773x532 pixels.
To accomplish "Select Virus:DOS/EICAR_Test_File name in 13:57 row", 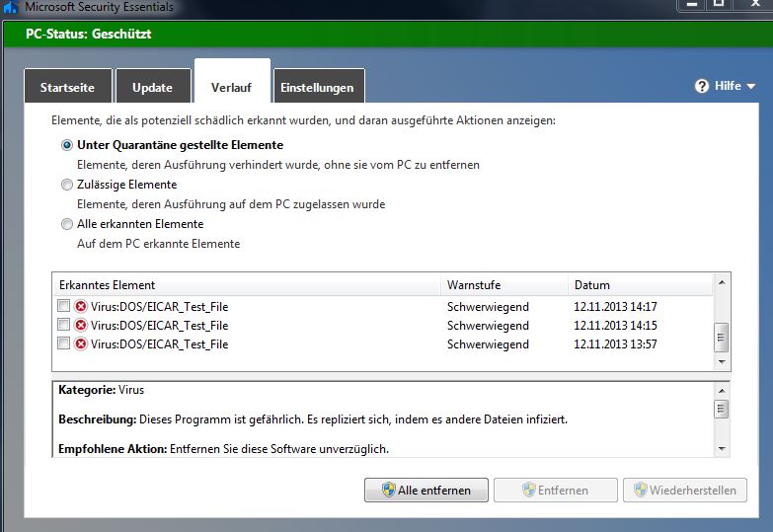I will tap(159, 344).
